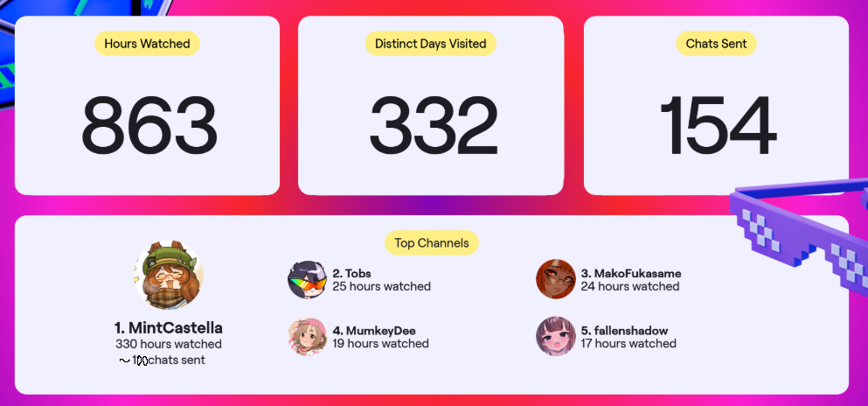Open the 5. fallenshadow channel link
868x406 pixels.
pos(624,331)
